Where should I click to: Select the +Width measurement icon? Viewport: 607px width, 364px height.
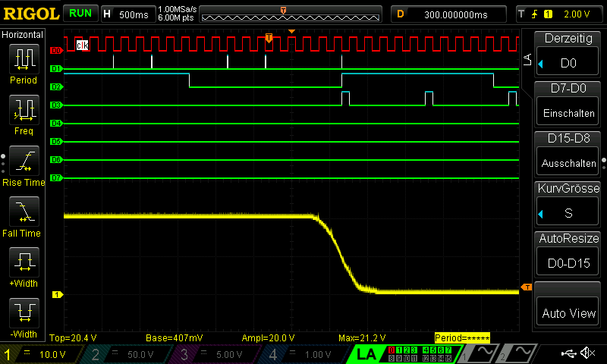tap(23, 266)
